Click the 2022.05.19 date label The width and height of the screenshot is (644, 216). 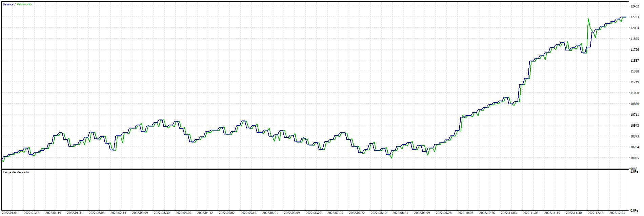pos(248,213)
